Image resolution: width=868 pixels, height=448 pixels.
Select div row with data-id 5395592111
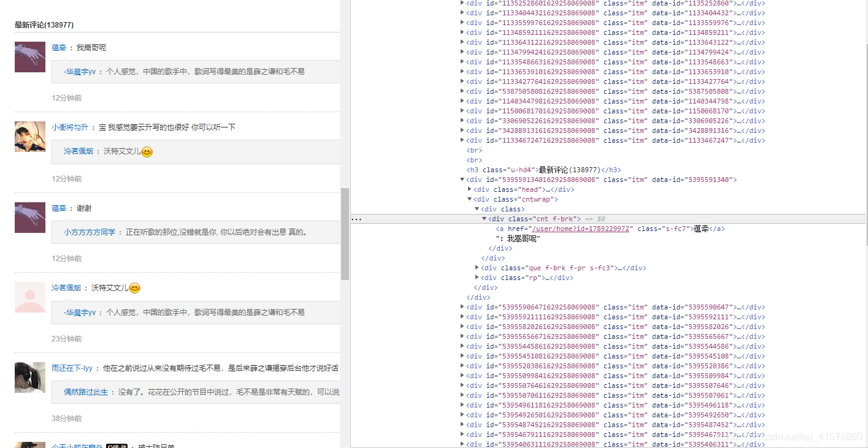pyautogui.click(x=615, y=317)
